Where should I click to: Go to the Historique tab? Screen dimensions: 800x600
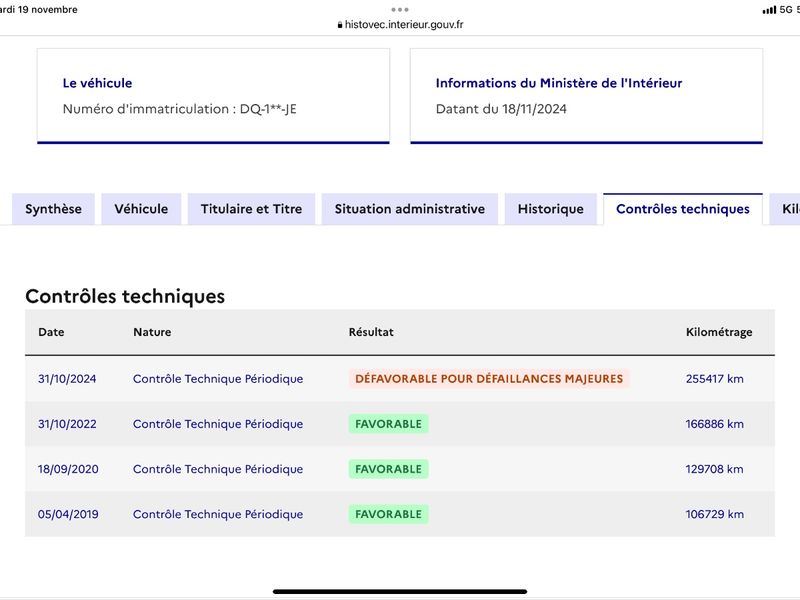551,209
